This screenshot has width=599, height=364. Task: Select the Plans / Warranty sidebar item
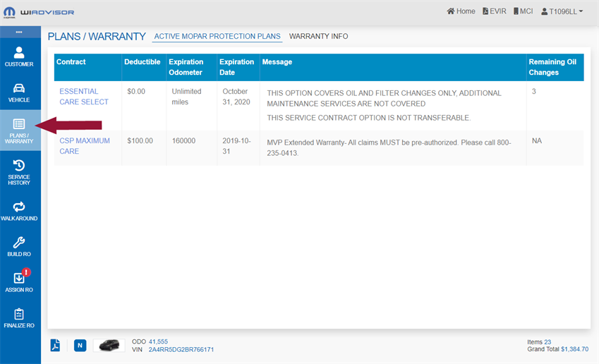pos(19,131)
